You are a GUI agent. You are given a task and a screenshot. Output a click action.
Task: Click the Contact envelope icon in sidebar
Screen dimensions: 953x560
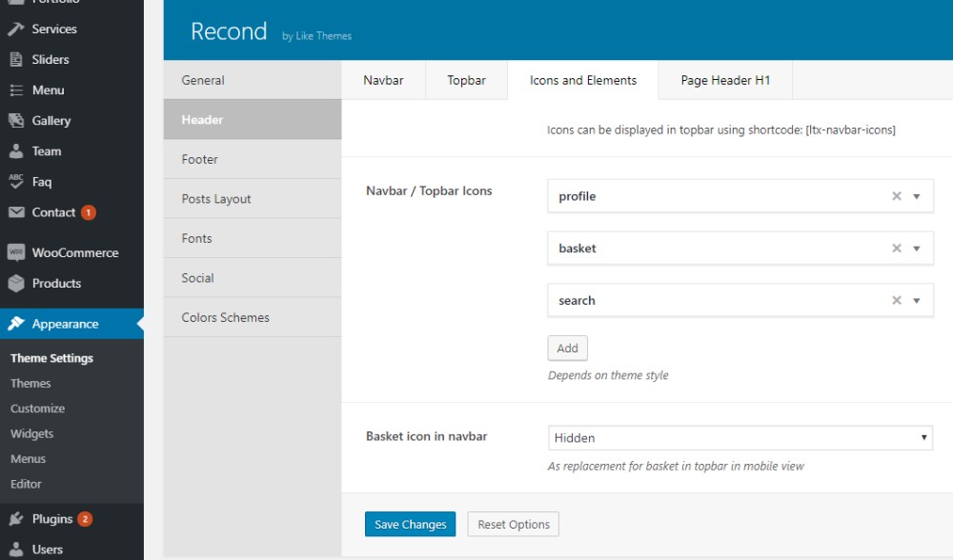coord(16,212)
